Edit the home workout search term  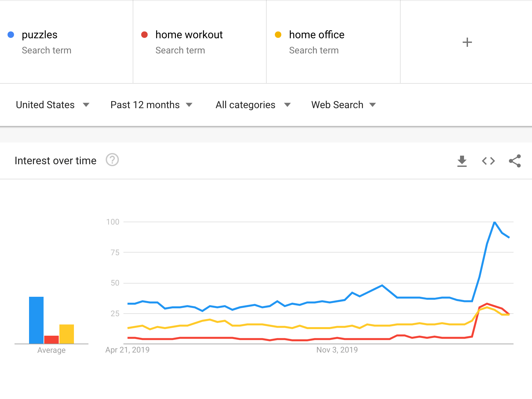(x=189, y=35)
